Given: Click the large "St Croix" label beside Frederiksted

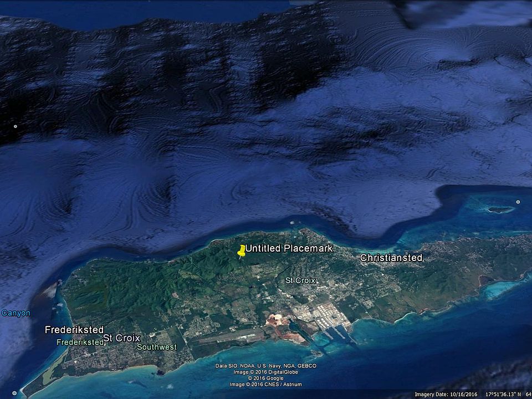Looking at the screenshot, I should [x=122, y=338].
